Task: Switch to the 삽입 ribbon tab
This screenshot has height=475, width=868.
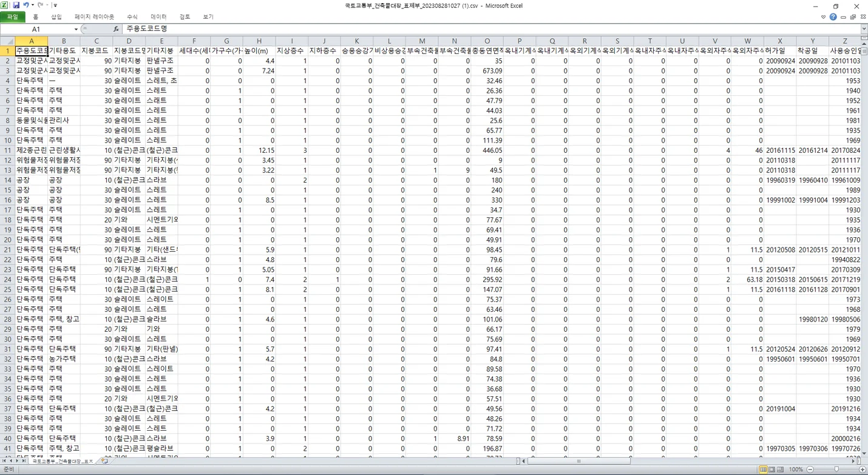Action: (56, 17)
